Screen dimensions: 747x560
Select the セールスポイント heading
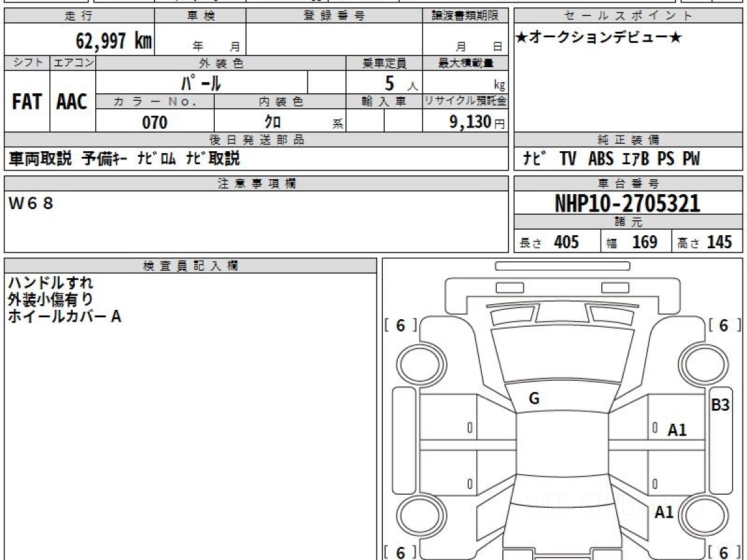point(629,17)
